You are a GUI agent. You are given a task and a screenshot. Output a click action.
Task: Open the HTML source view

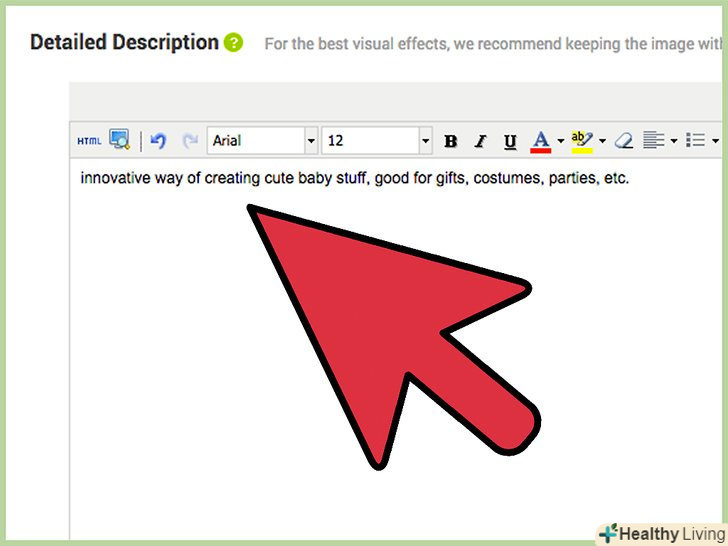pos(89,141)
